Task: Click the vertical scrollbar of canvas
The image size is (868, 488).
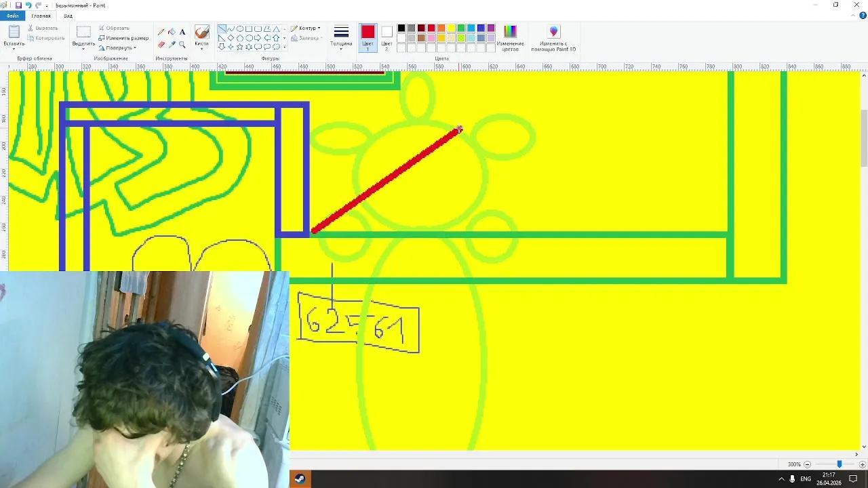Action: 863,138
